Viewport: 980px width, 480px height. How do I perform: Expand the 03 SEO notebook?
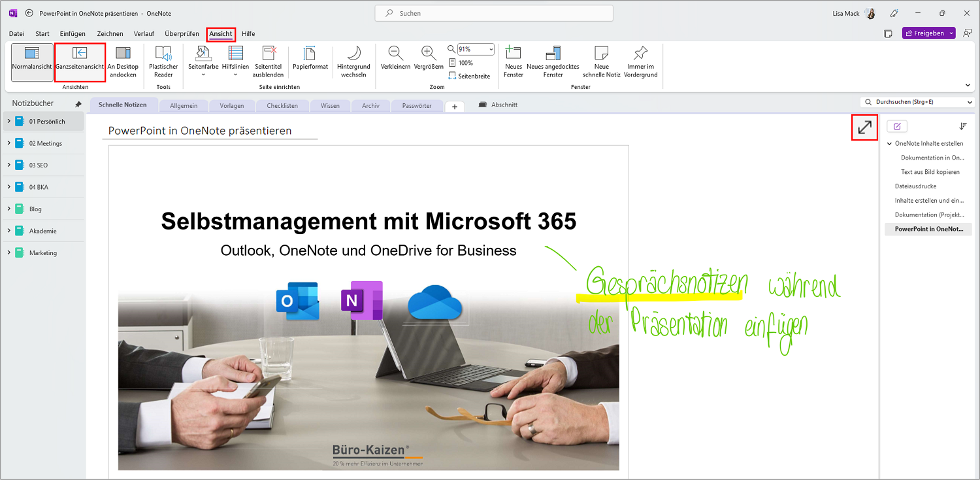[x=8, y=165]
